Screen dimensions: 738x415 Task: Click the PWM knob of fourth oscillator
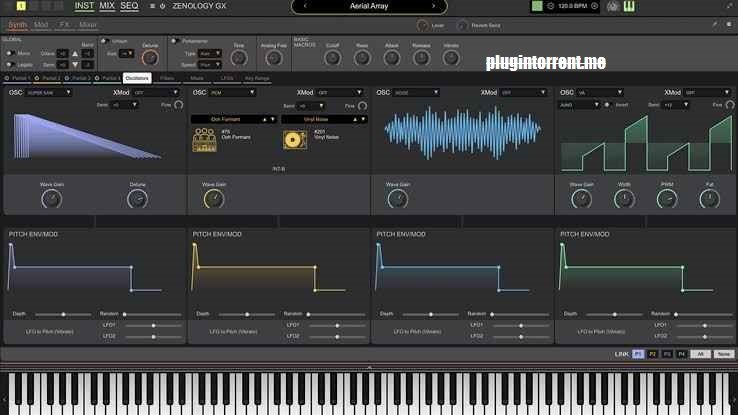coord(667,199)
